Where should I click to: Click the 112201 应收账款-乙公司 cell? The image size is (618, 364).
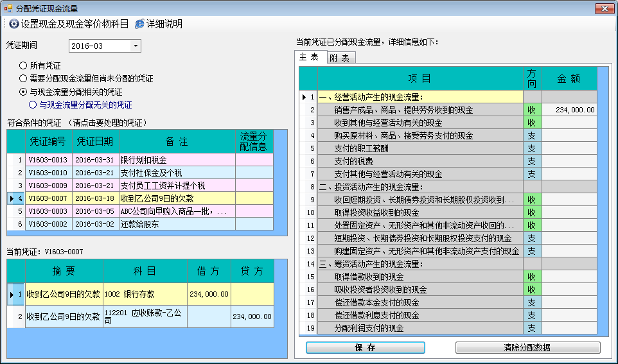[x=145, y=316]
